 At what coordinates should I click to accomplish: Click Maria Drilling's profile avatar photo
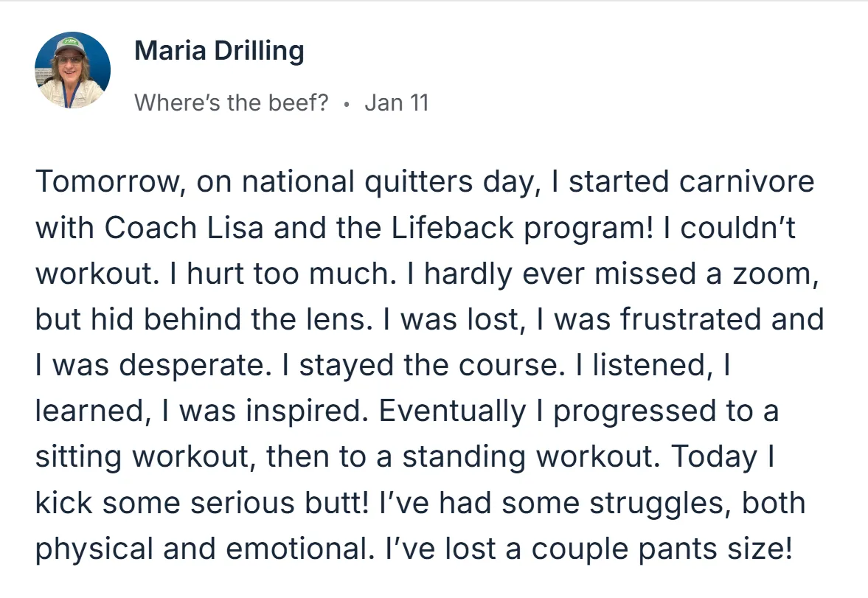point(72,71)
